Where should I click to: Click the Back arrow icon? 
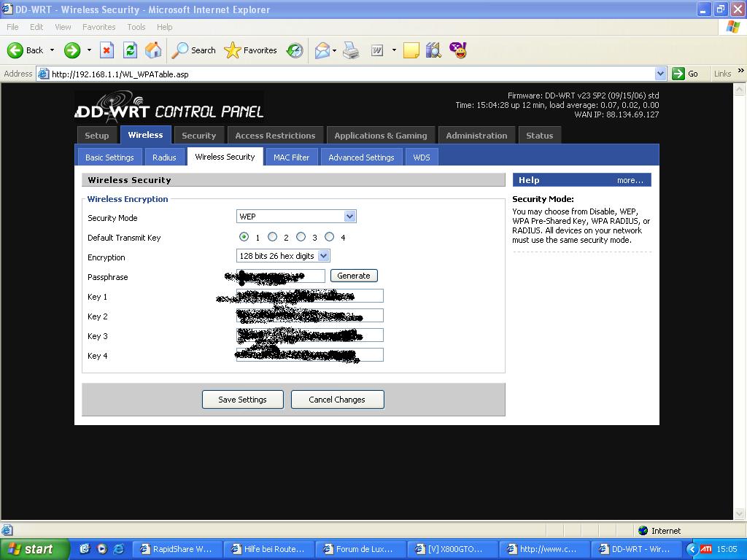tap(15, 50)
